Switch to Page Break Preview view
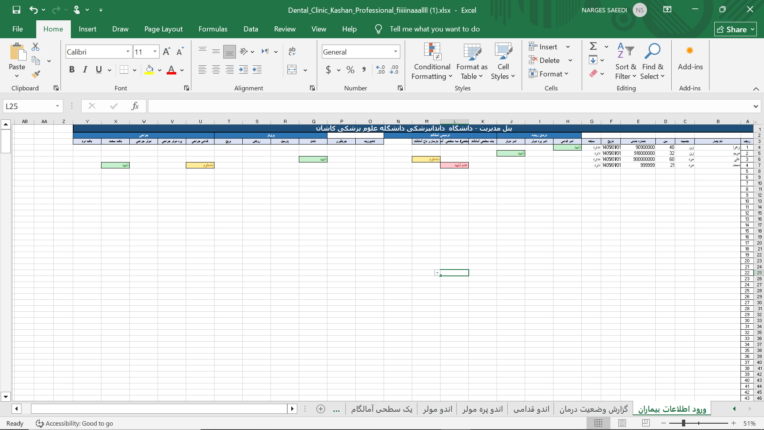Viewport: 764px width, 430px height. 646,423
